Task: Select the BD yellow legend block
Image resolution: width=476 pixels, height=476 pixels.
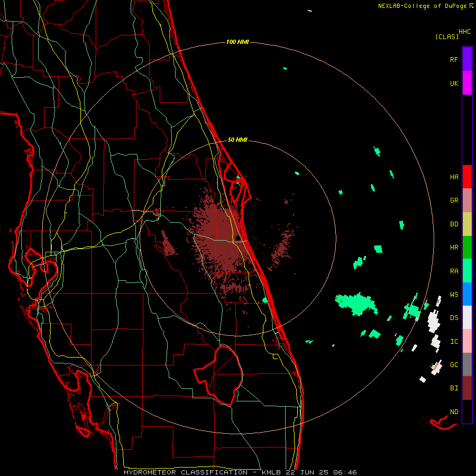Action: (x=467, y=224)
